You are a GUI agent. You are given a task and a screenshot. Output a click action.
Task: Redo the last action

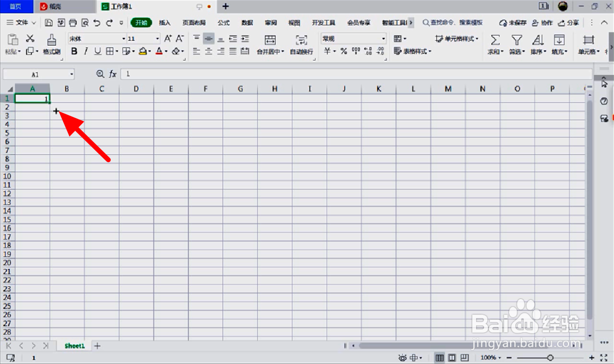109,23
